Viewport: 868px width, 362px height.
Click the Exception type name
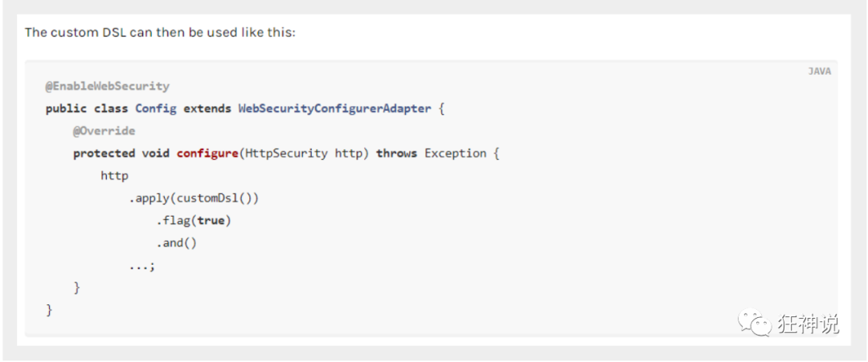tap(455, 153)
